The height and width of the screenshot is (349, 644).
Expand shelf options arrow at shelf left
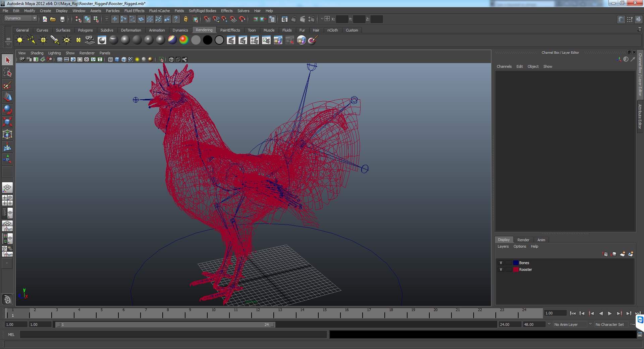[x=8, y=44]
